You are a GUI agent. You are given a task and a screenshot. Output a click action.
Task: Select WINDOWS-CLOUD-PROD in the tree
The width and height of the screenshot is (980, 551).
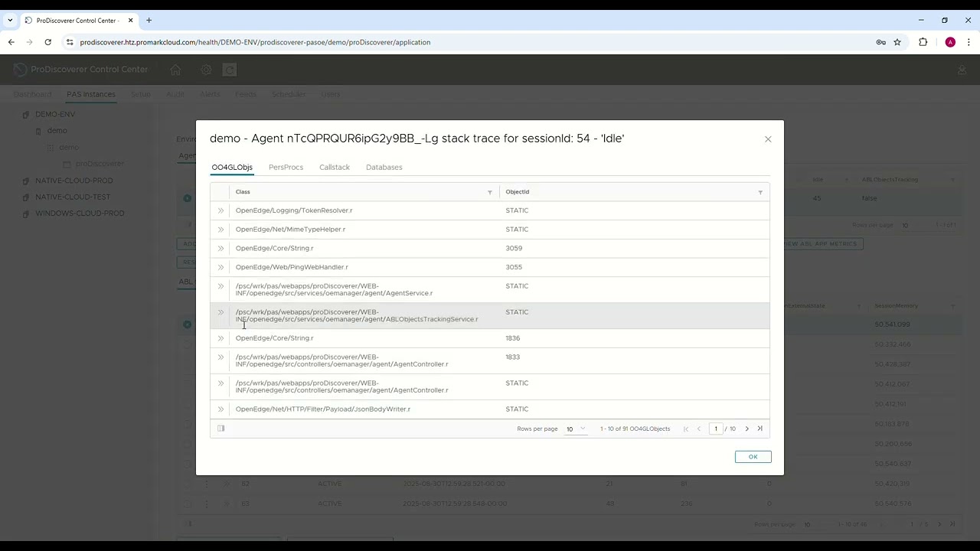[80, 214]
